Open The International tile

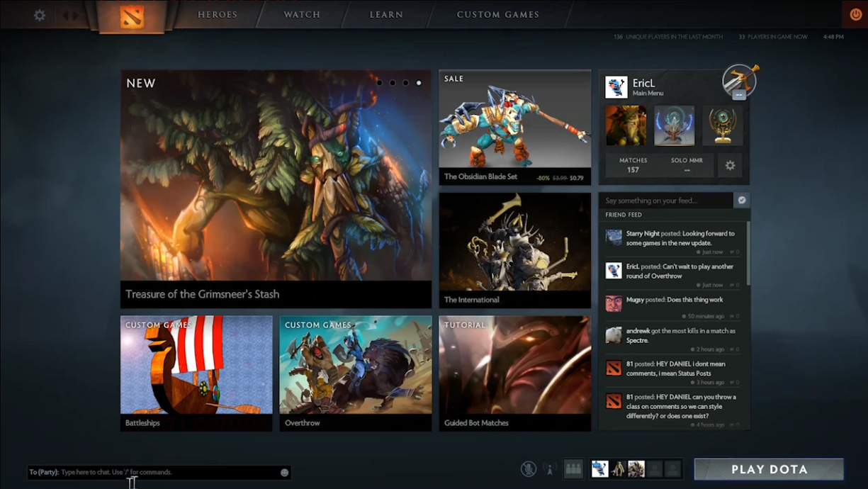click(515, 250)
